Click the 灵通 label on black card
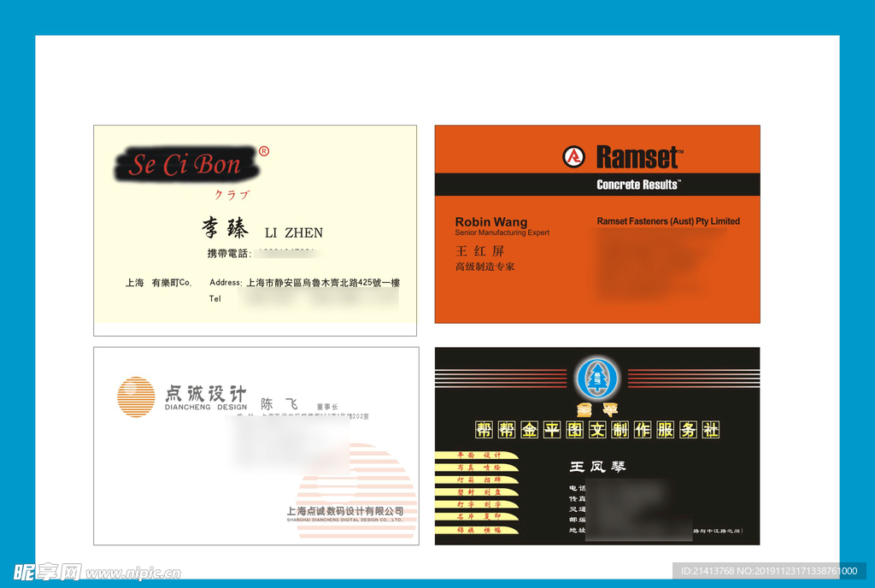Screen dimensions: 875x588 tap(577, 509)
